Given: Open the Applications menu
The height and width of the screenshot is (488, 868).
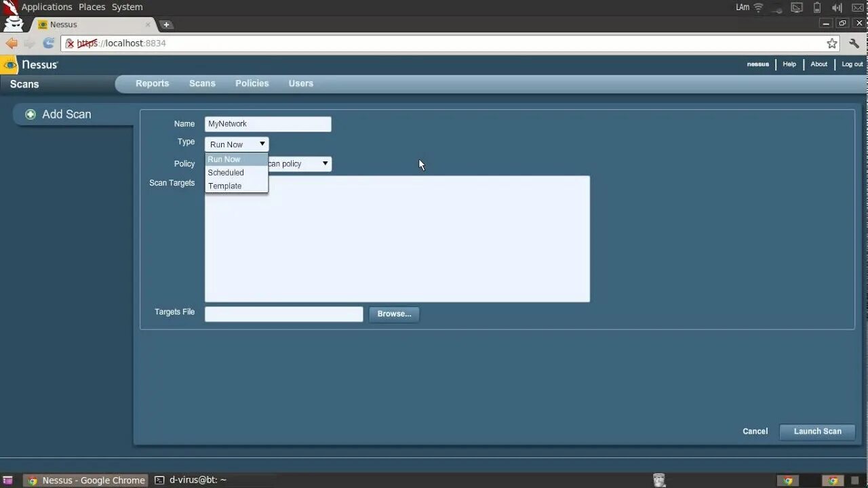Looking at the screenshot, I should point(47,7).
